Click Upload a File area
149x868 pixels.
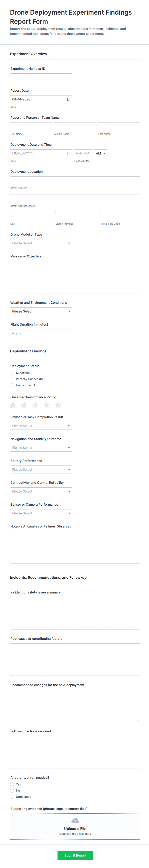point(75,826)
